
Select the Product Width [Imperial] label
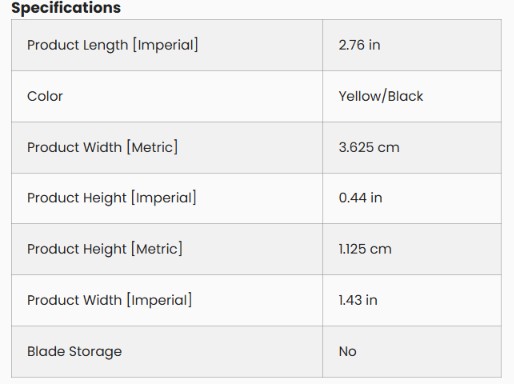(x=109, y=300)
